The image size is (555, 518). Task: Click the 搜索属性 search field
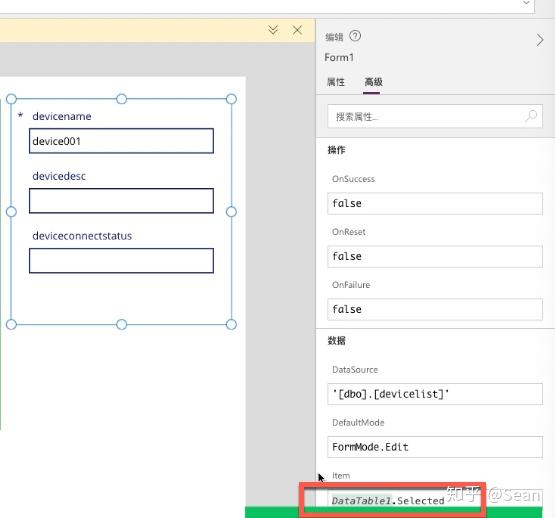tap(435, 116)
